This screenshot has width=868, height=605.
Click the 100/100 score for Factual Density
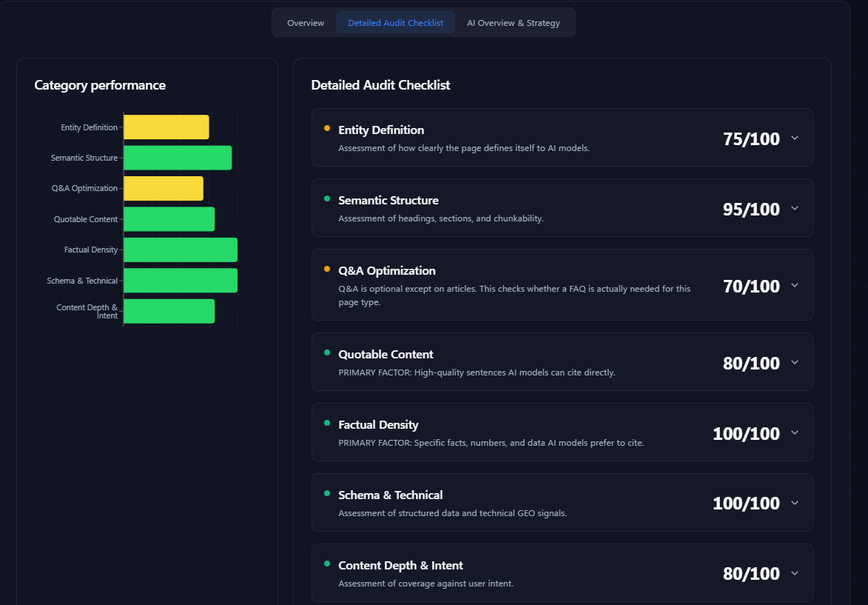coord(746,433)
